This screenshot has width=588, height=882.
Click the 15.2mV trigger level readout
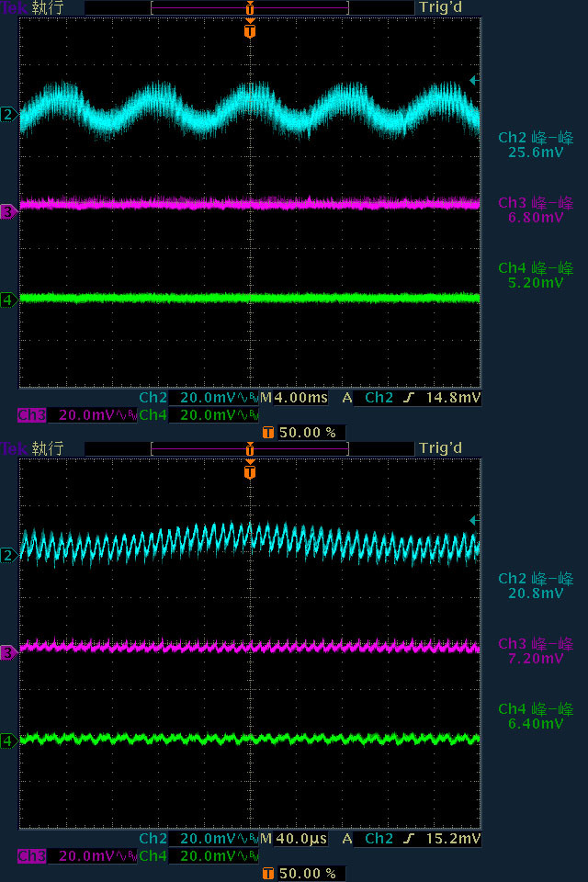453,839
